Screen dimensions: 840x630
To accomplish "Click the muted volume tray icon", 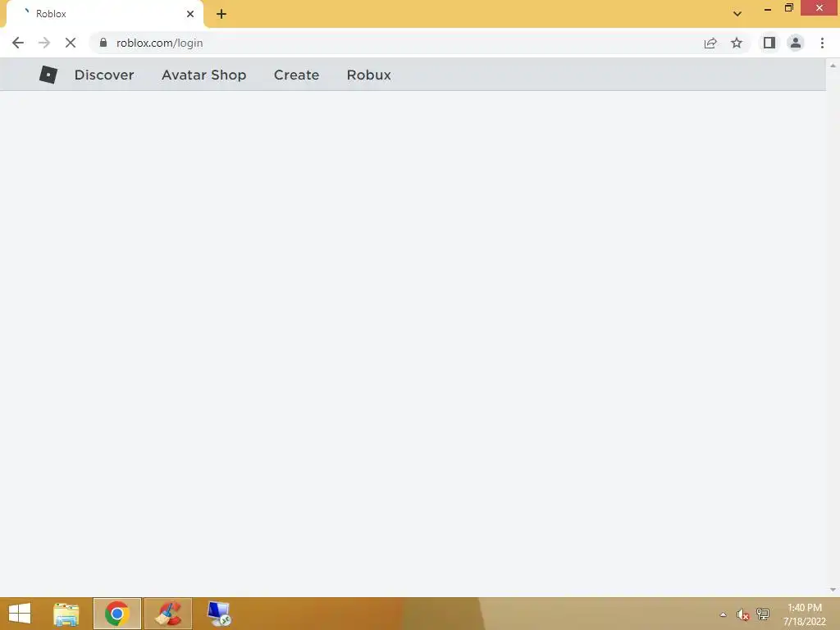I will coord(742,614).
